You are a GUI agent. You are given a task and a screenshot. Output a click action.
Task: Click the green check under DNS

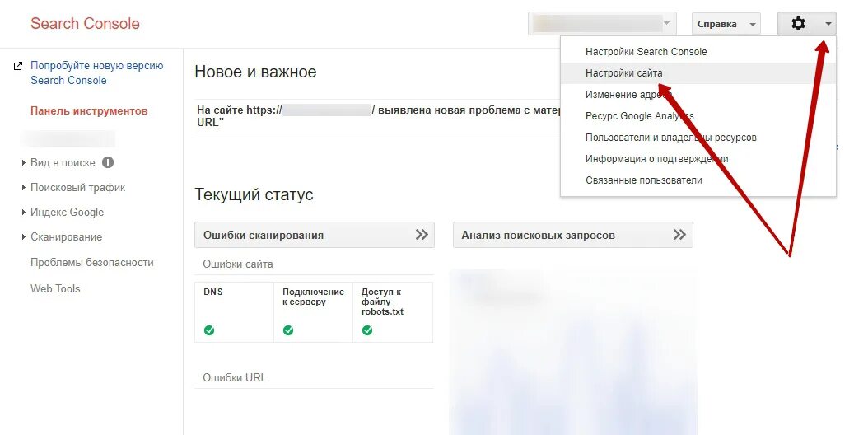[209, 330]
